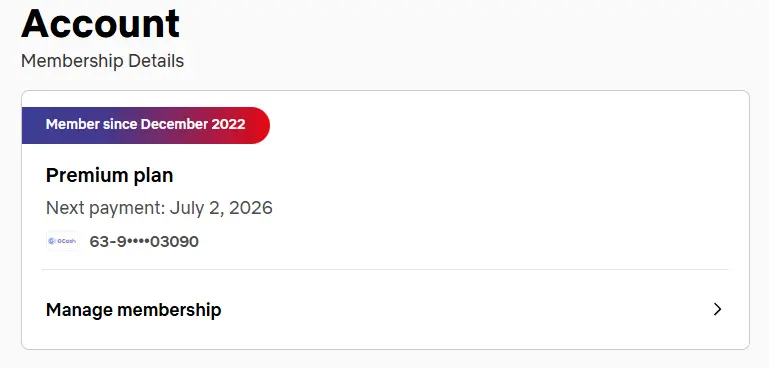Click the chevron arrow beside Manage membership

[x=717, y=309]
